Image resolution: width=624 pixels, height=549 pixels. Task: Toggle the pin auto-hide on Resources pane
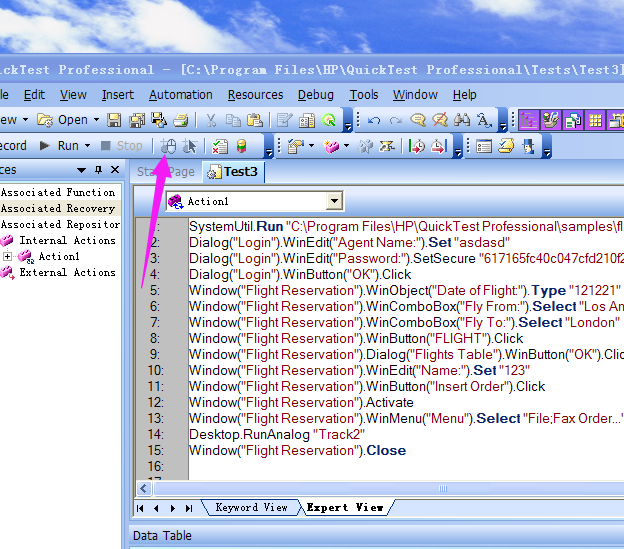pyautogui.click(x=98, y=170)
